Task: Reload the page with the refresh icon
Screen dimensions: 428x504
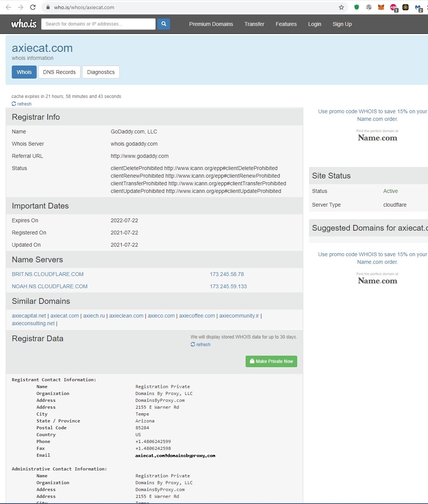Action: [x=33, y=7]
